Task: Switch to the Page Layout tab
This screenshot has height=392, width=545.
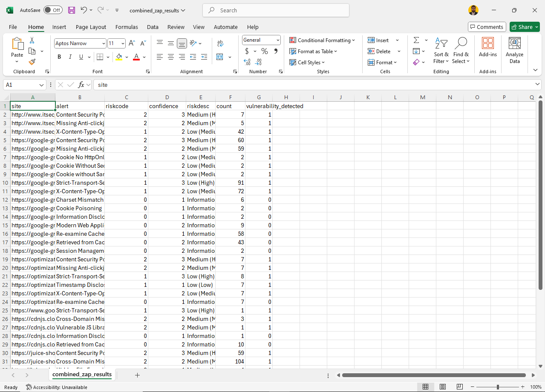Action: coord(91,27)
